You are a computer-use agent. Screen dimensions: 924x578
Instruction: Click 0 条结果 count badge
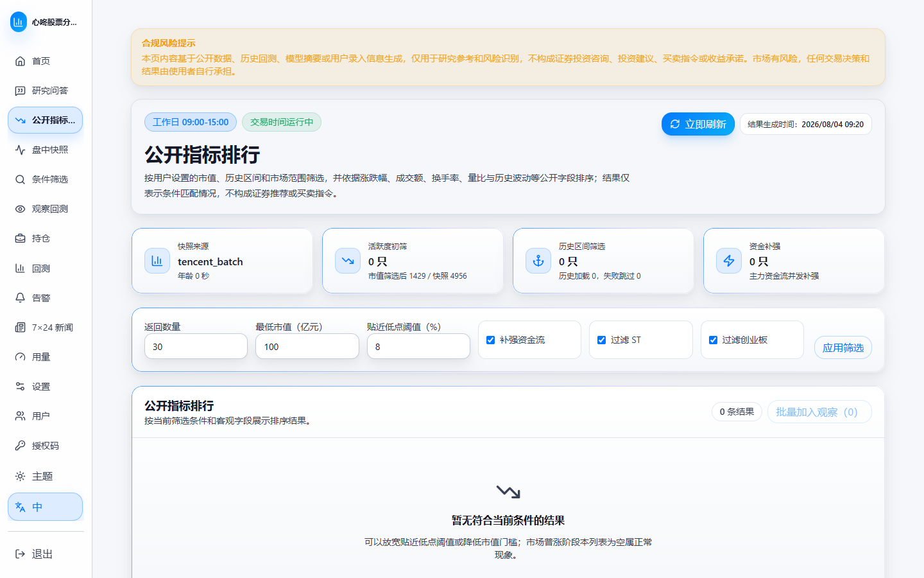(737, 412)
